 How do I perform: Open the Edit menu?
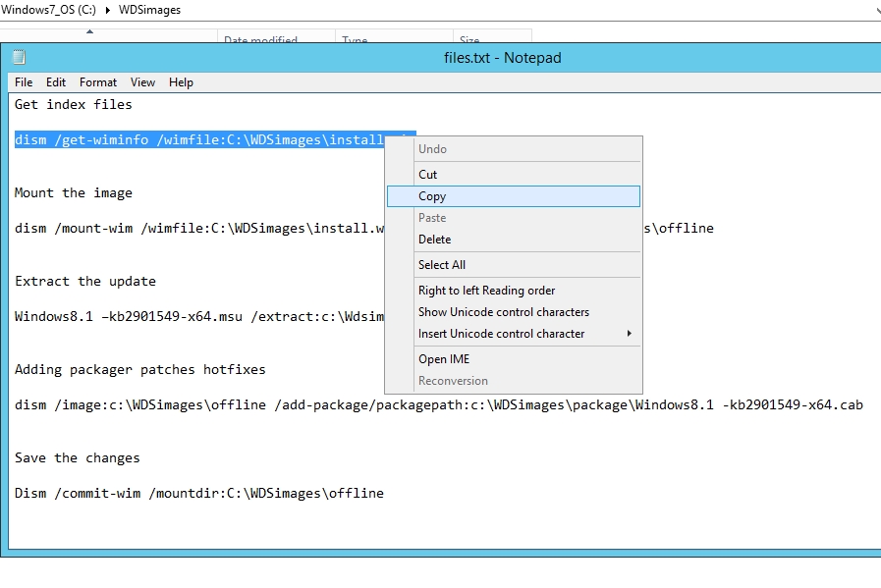(56, 82)
